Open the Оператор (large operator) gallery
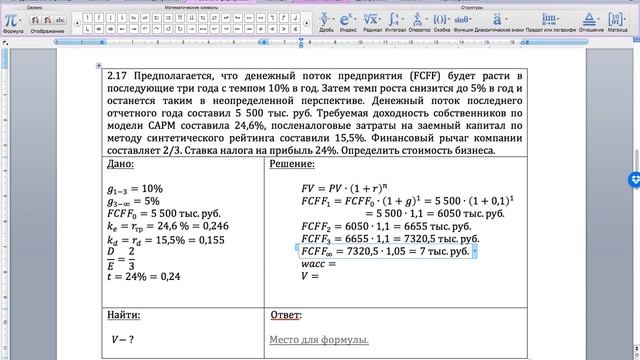This screenshot has height=360, width=640. tap(419, 22)
